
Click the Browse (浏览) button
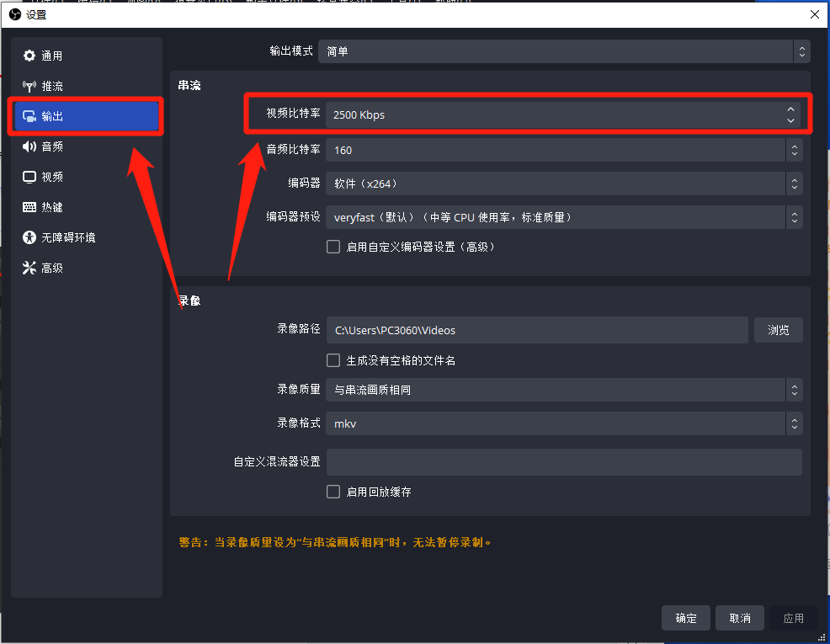778,330
